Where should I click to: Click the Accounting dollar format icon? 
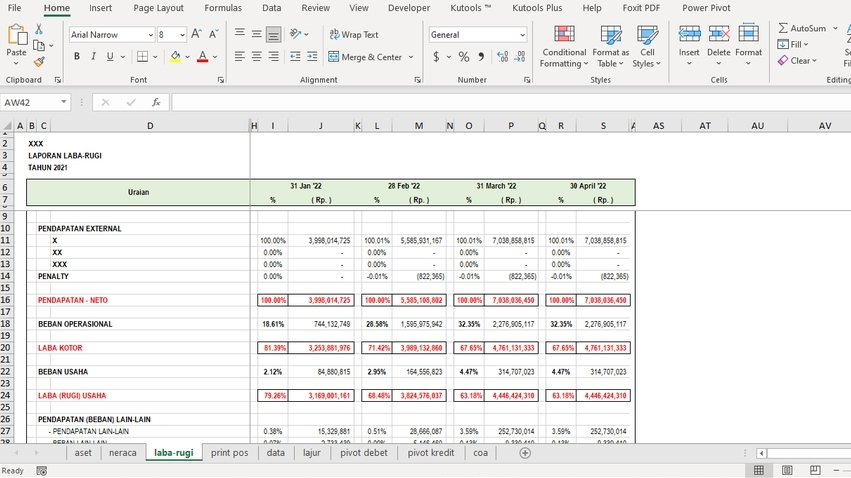pyautogui.click(x=436, y=56)
